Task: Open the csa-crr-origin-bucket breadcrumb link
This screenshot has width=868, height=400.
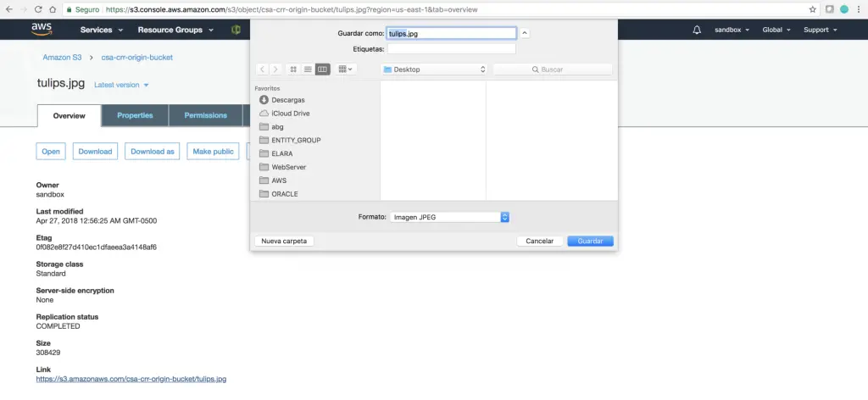Action: (x=136, y=58)
